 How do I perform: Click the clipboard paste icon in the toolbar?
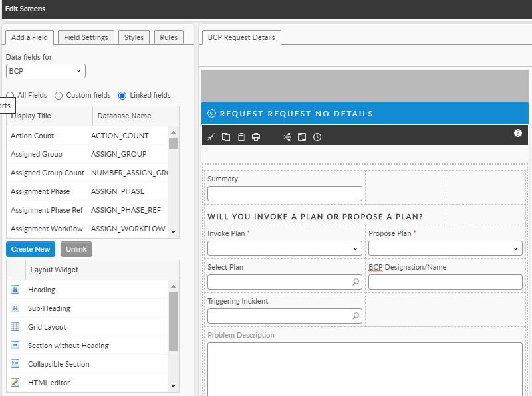pos(241,137)
